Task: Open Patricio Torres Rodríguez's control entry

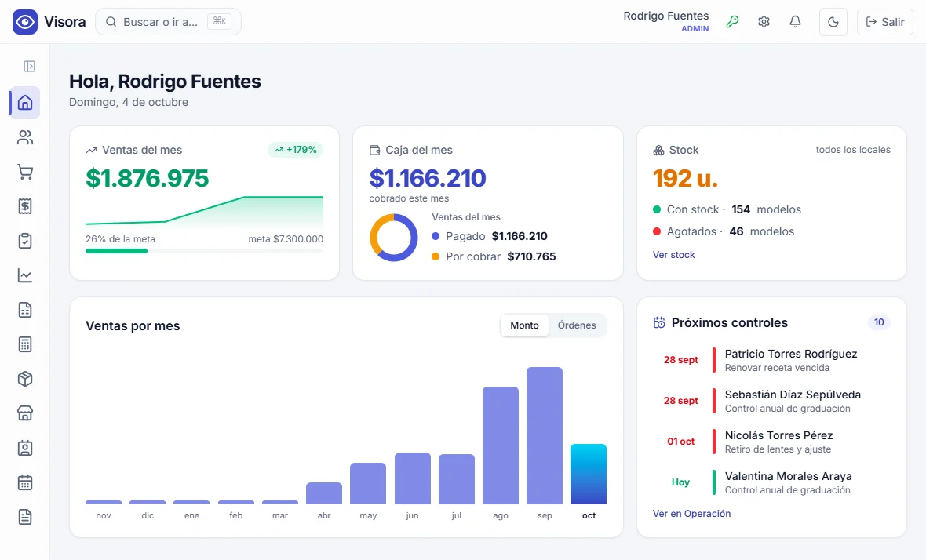Action: tap(772, 360)
